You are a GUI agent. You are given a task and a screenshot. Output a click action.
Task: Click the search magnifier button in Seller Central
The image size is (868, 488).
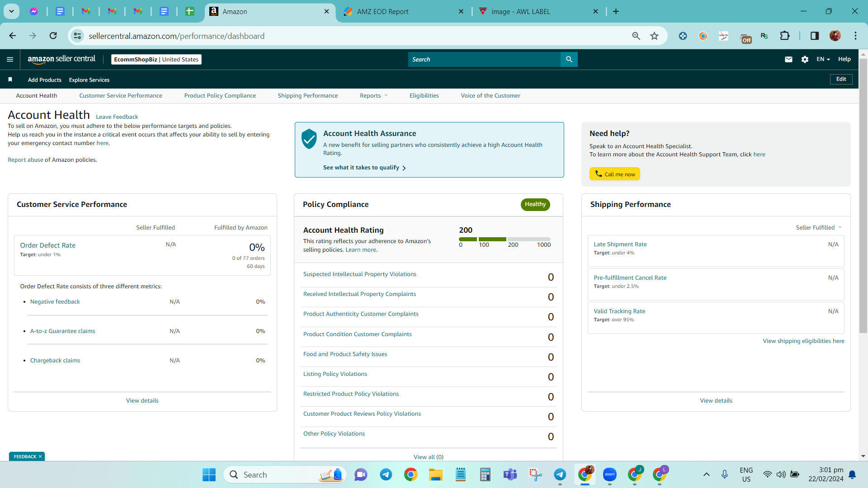point(569,59)
